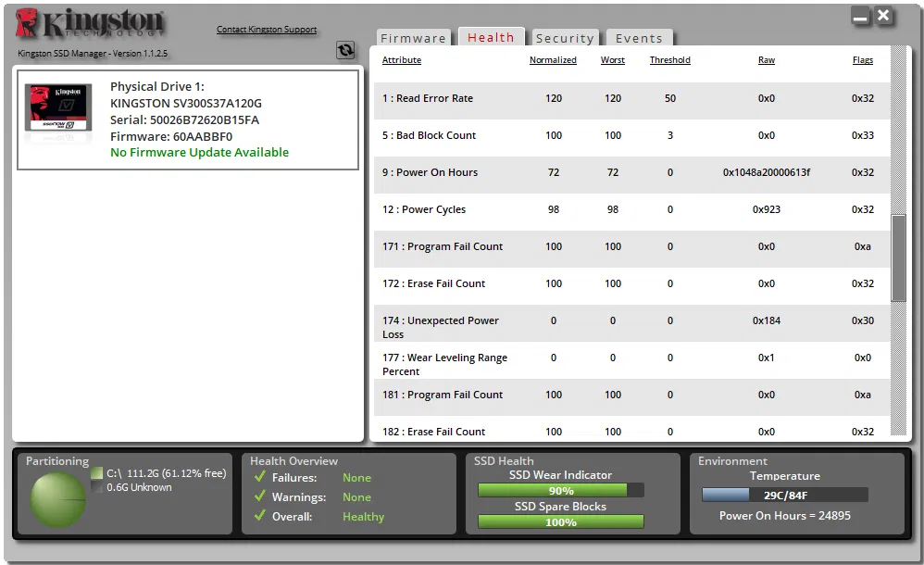
Task: Open the Security tab
Action: [565, 38]
